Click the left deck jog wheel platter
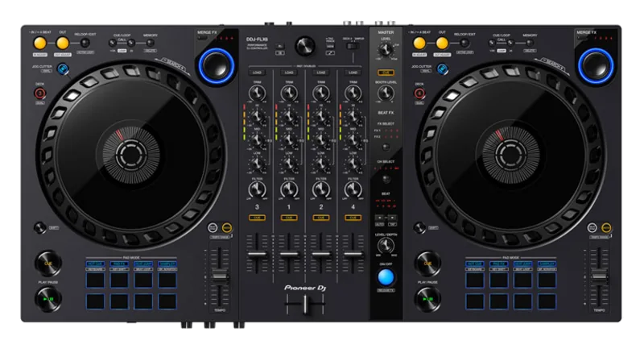The height and width of the screenshot is (349, 644). pyautogui.click(x=131, y=155)
